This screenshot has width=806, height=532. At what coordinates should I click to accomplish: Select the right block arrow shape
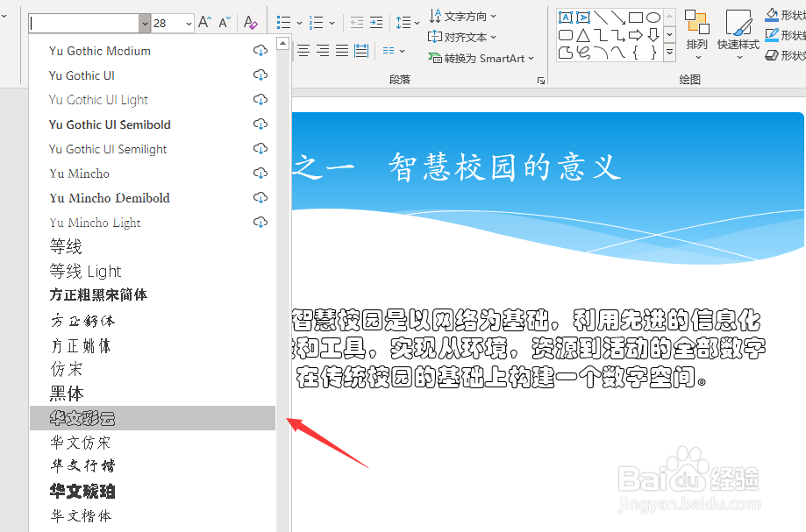pyautogui.click(x=636, y=35)
